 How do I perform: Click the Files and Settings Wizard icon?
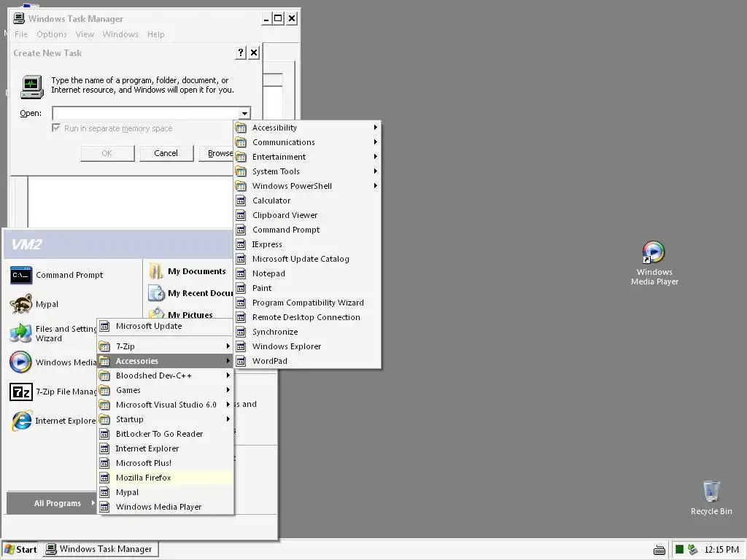[21, 333]
